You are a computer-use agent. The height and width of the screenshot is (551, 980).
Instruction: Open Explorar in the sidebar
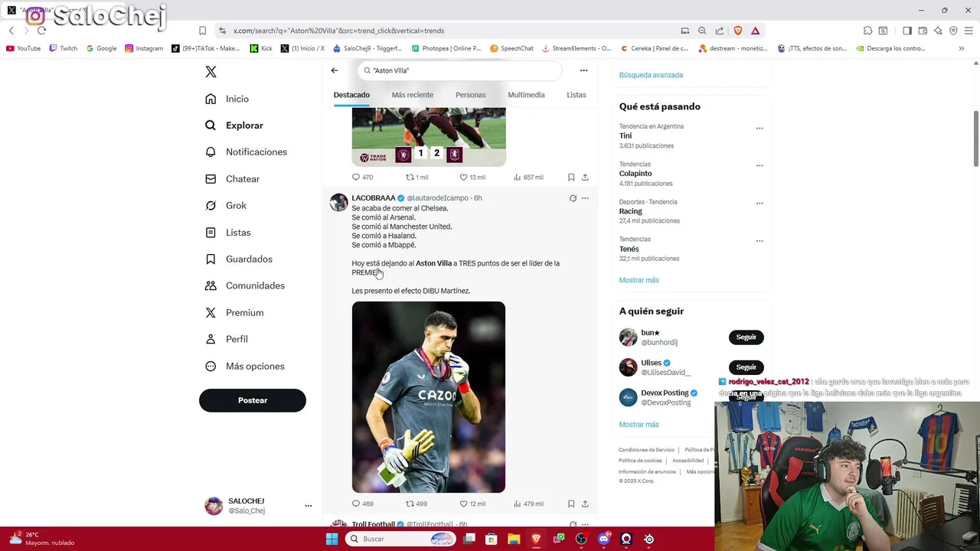[234, 126]
